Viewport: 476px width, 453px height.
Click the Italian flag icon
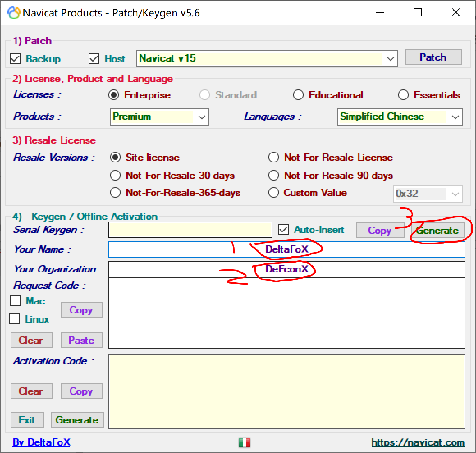pyautogui.click(x=245, y=443)
